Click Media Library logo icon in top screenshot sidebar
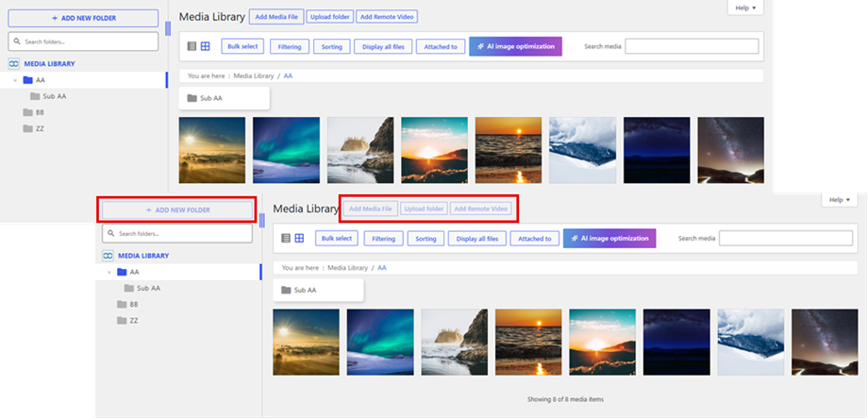 point(14,63)
